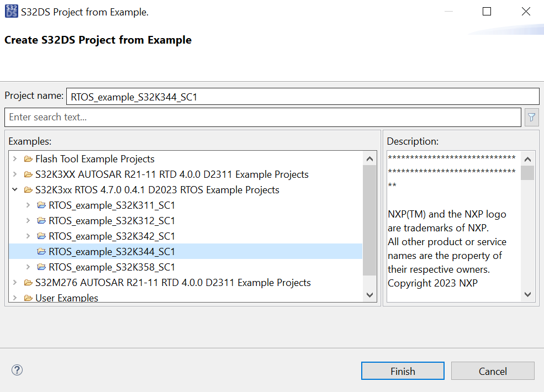
Task: Expand the S32M276 AUTOSAR examples node
Action: tap(15, 283)
